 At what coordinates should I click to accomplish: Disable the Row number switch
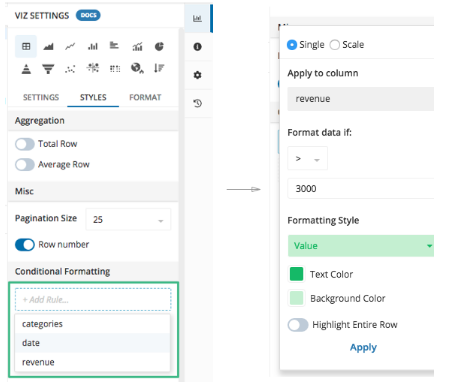click(25, 245)
